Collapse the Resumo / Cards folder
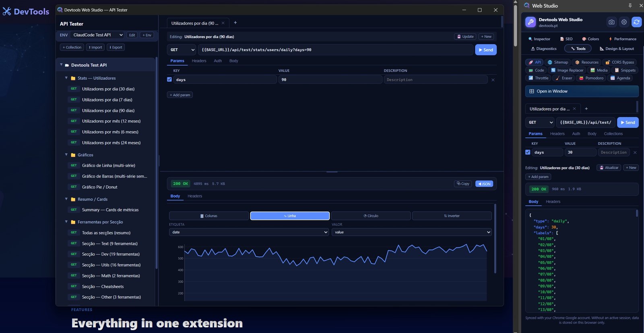This screenshot has width=644, height=333. (66, 199)
